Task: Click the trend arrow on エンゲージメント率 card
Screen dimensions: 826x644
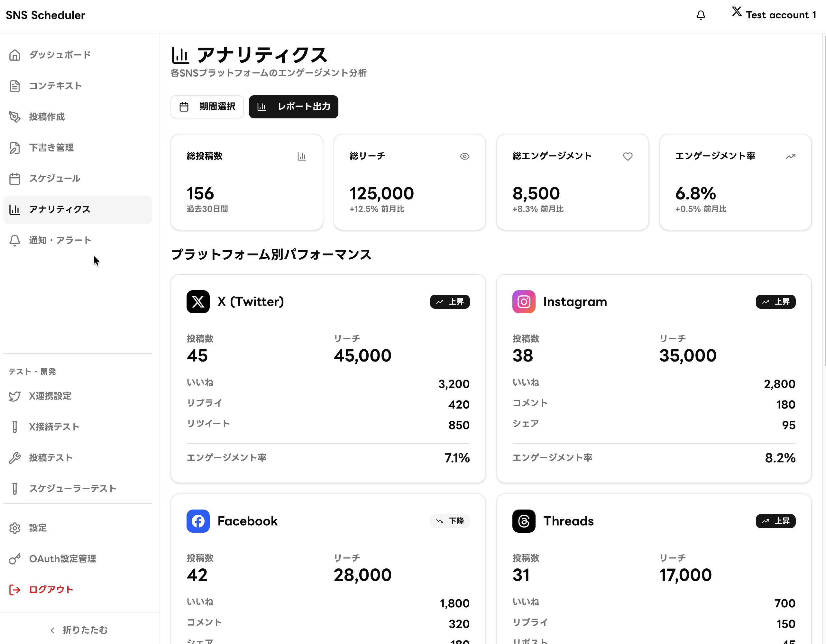Action: click(790, 156)
